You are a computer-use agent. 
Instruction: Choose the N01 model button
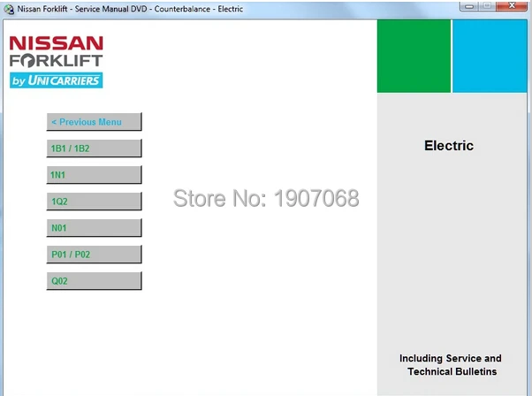coord(94,228)
